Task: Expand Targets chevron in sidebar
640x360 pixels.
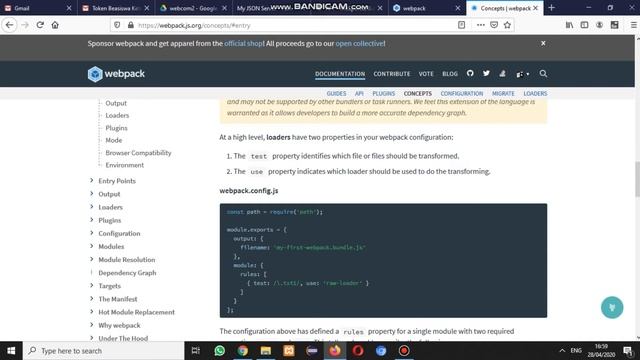Action: [x=91, y=285]
